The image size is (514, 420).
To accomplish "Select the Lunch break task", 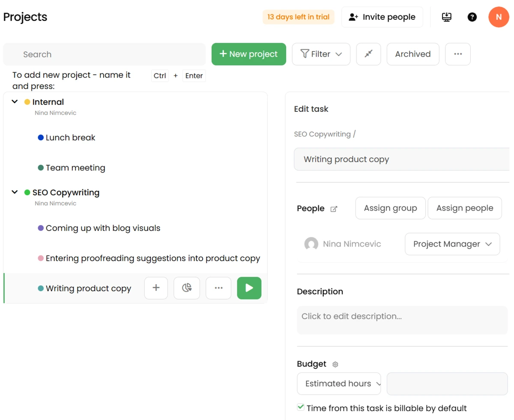I will point(71,137).
